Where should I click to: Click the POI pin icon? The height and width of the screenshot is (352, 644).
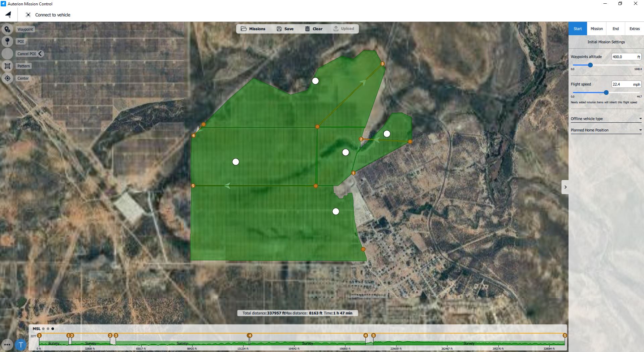point(7,42)
